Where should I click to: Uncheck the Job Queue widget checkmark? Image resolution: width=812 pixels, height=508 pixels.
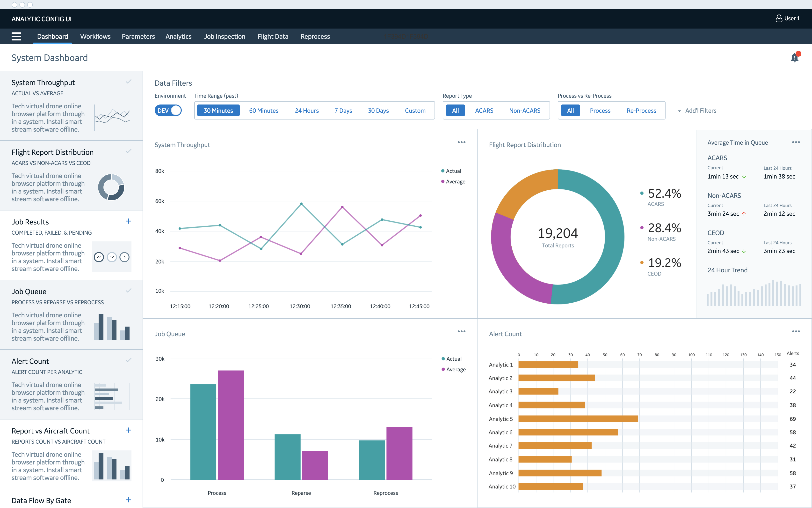coord(128,291)
